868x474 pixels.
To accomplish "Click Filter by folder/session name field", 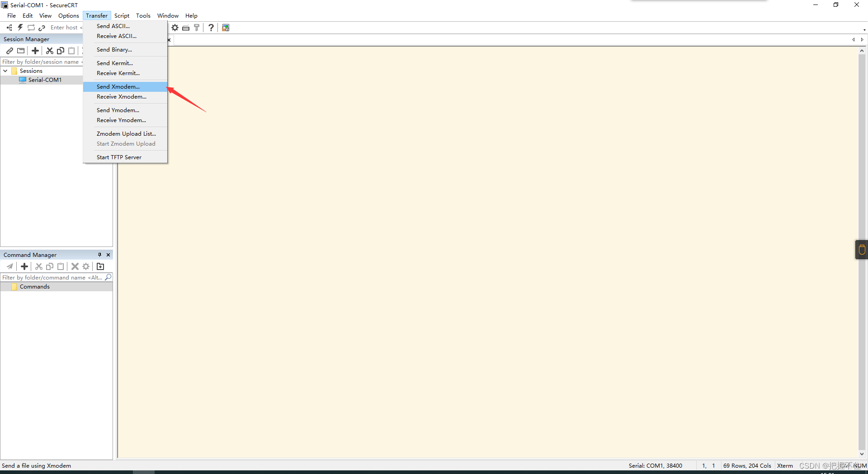I will tap(42, 62).
